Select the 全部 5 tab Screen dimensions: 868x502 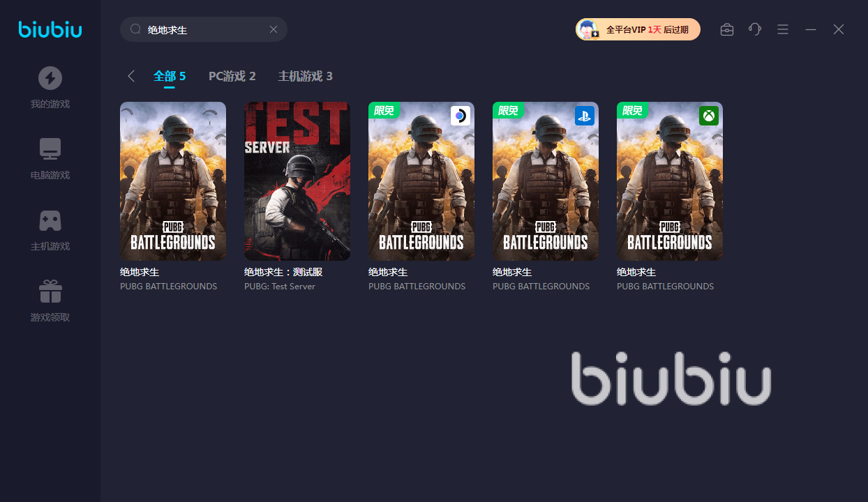click(170, 76)
